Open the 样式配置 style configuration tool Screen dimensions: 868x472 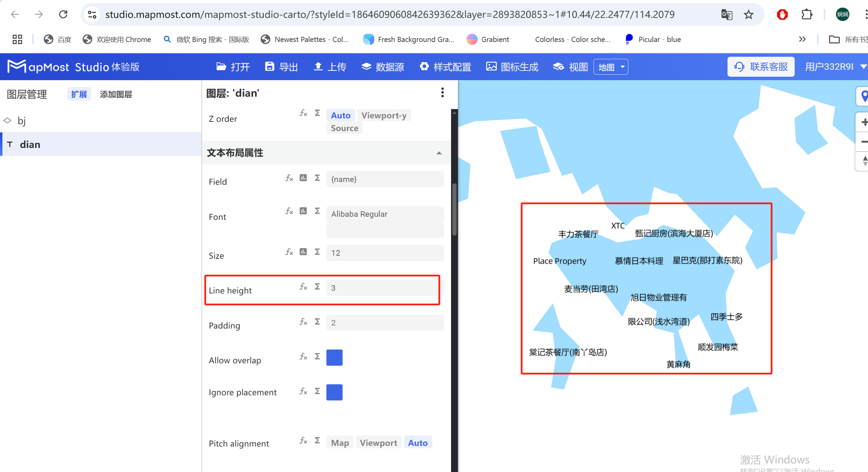point(445,66)
